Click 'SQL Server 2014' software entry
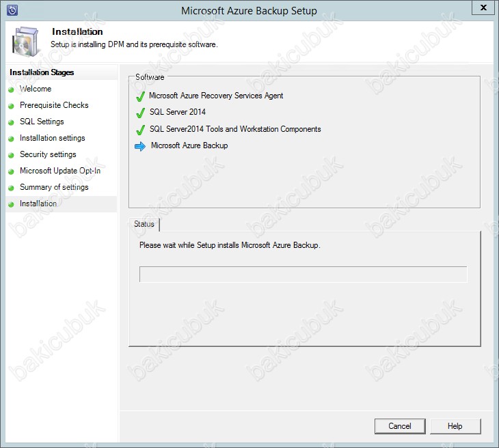The image size is (499, 448). coord(178,112)
